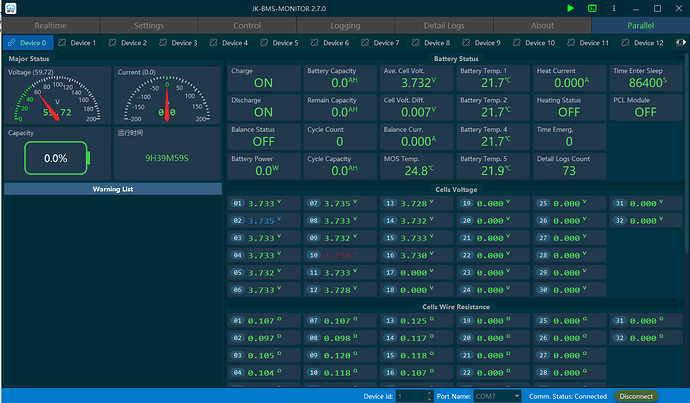The width and height of the screenshot is (690, 403).
Task: Open the Port Name COM7 dropdown
Action: point(497,396)
